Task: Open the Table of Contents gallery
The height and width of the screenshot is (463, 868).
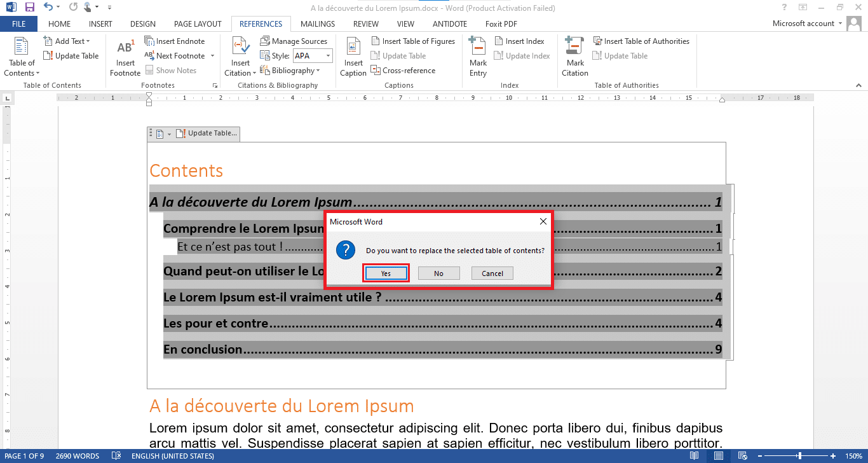Action: click(x=22, y=57)
